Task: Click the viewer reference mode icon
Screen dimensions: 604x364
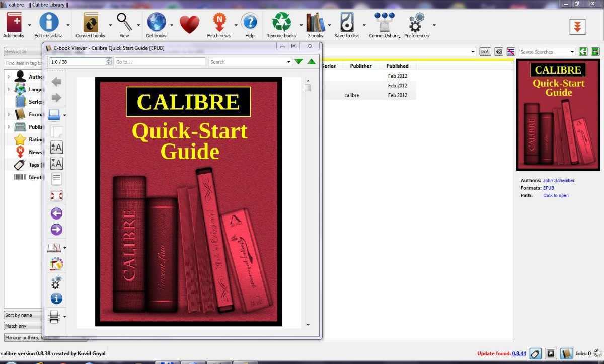Action: pos(56,264)
